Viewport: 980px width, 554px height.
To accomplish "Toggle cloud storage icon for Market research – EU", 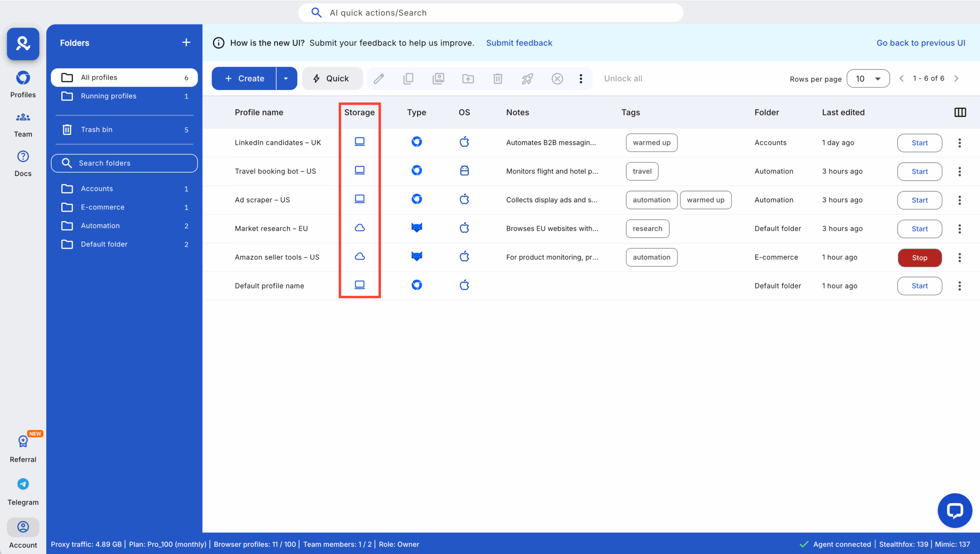I will pyautogui.click(x=359, y=228).
